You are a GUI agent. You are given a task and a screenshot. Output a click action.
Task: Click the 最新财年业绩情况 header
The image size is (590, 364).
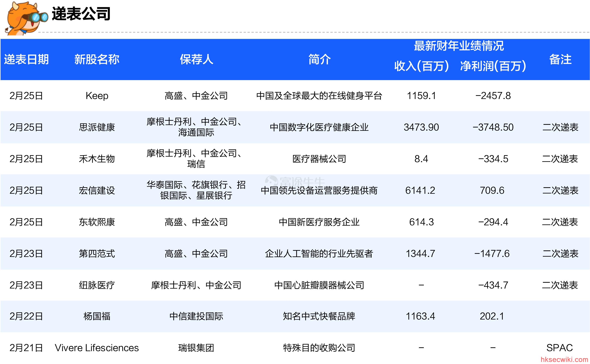point(459,46)
